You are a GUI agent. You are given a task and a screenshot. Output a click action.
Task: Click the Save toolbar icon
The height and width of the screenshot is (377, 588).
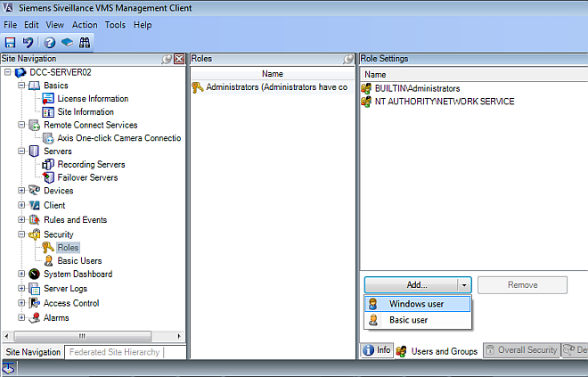[10, 42]
